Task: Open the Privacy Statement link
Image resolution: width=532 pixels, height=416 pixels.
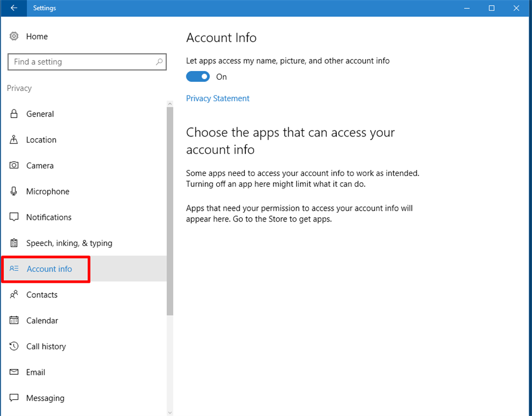Action: pyautogui.click(x=218, y=99)
